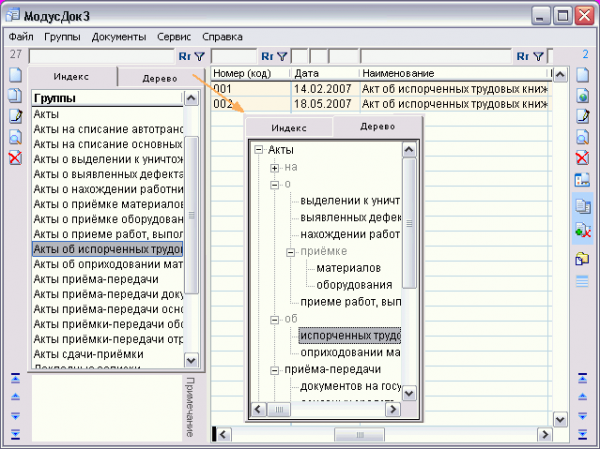Image resolution: width=600 pixels, height=449 pixels.
Task: Click the new group icon in groups toolbar
Action: coord(15,75)
